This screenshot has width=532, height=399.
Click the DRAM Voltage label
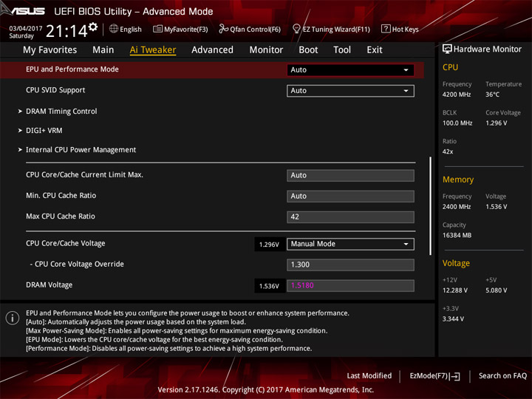tap(50, 285)
